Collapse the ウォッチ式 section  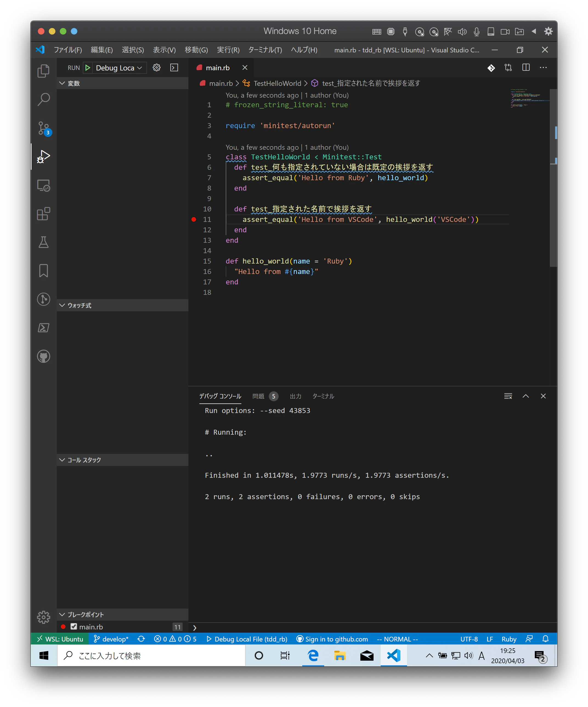point(123,305)
